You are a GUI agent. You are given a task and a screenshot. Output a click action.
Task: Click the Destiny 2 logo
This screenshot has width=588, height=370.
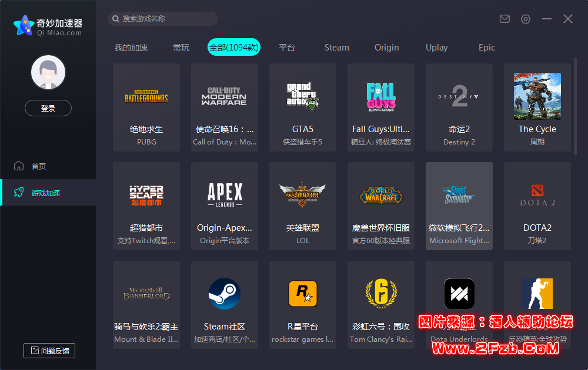click(x=459, y=96)
